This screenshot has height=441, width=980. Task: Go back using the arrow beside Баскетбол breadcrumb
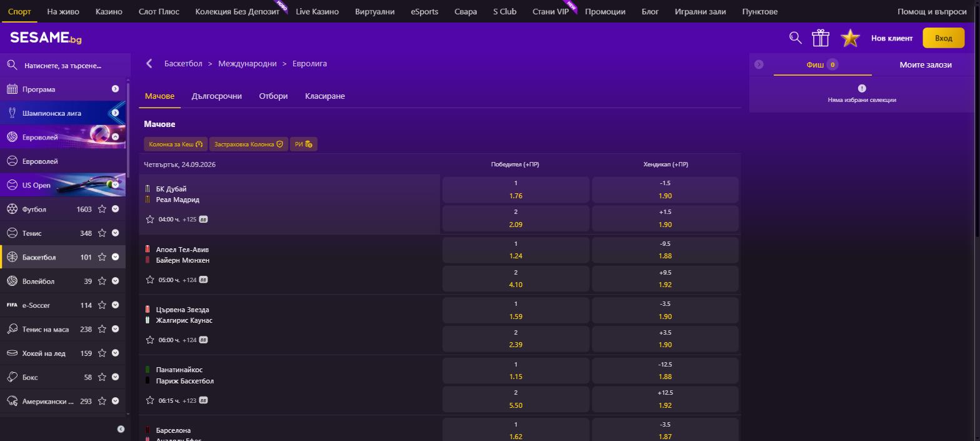(149, 63)
